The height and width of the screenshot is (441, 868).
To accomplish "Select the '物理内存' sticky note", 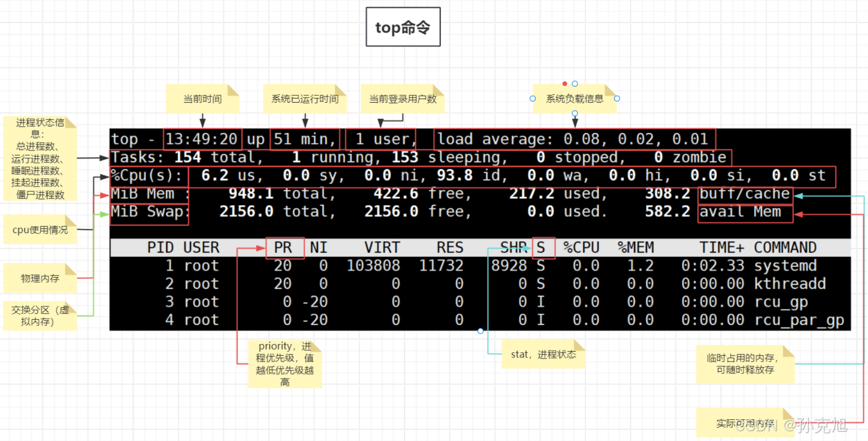I will 40,278.
